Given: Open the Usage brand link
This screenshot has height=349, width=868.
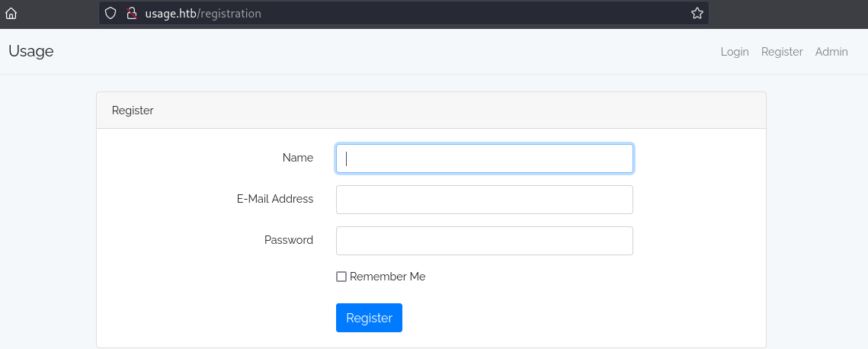Looking at the screenshot, I should point(31,52).
